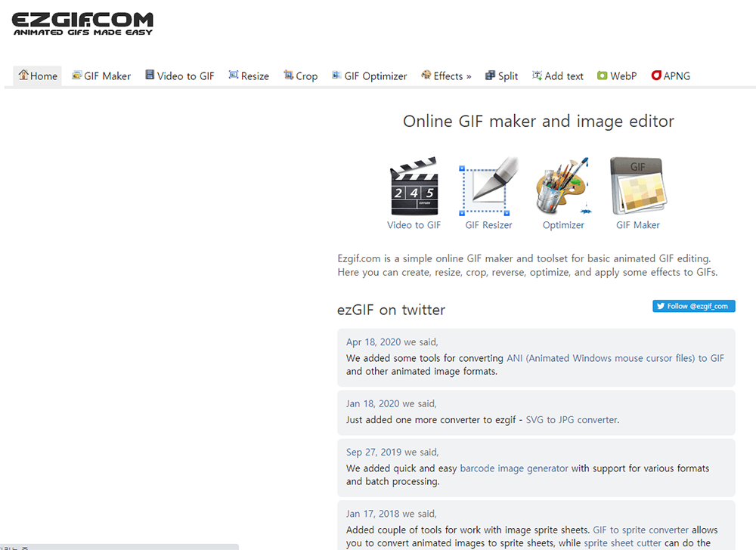
Task: Open the Apr 18, 2020 tweet date link
Action: (373, 342)
